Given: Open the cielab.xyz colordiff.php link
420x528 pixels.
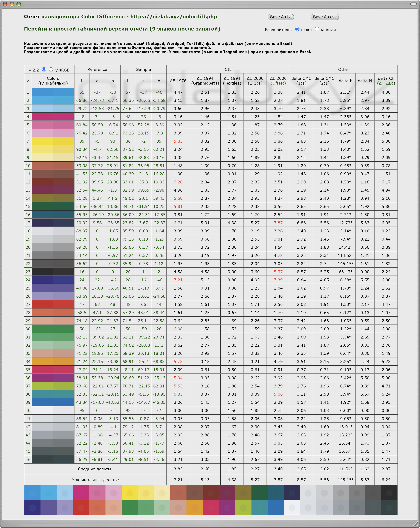Looking at the screenshot, I should pos(173,16).
